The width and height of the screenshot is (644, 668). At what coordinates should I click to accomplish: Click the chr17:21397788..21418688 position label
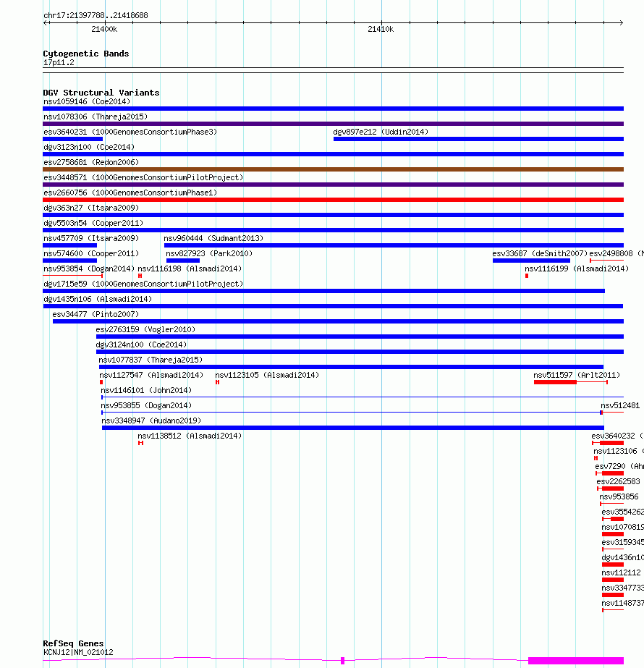96,15
